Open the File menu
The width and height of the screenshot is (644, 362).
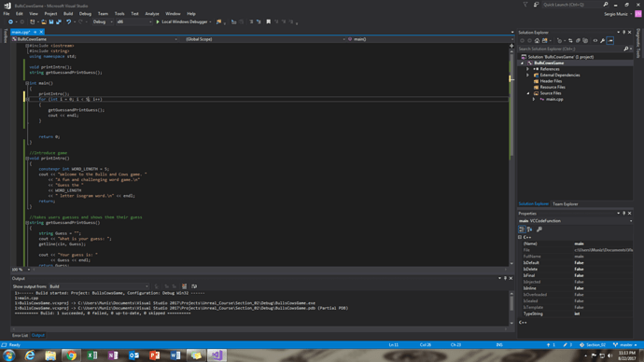click(x=7, y=14)
